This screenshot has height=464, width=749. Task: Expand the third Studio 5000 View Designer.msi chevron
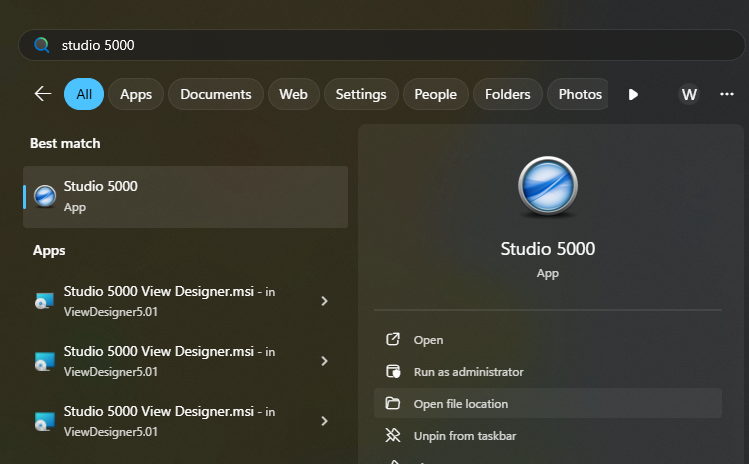(324, 421)
